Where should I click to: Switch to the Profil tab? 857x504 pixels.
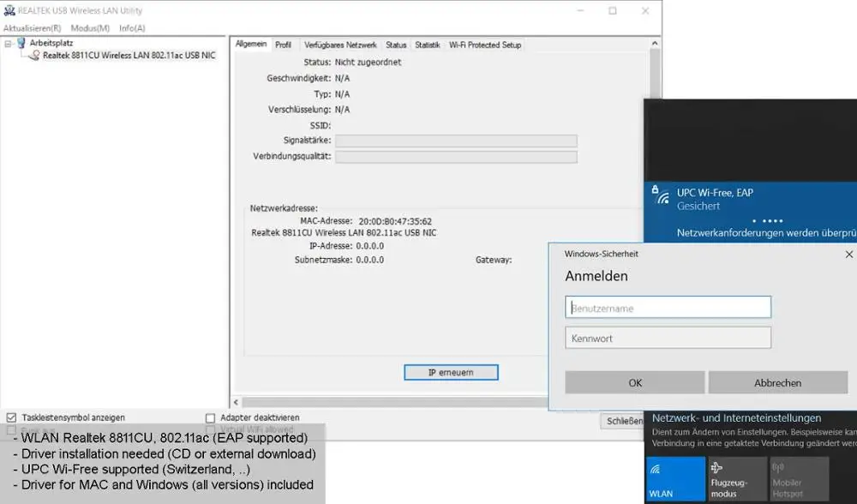point(283,45)
